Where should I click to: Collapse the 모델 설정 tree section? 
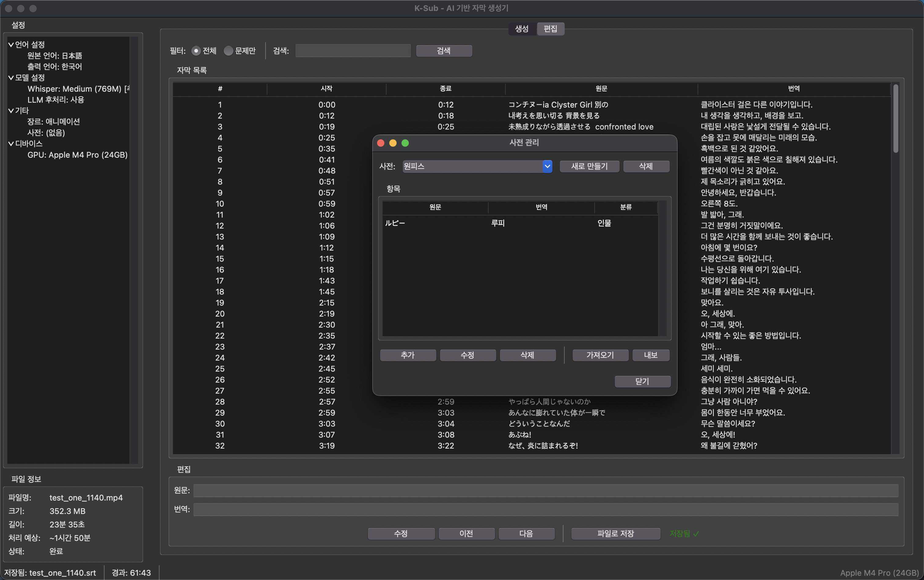[x=11, y=78]
